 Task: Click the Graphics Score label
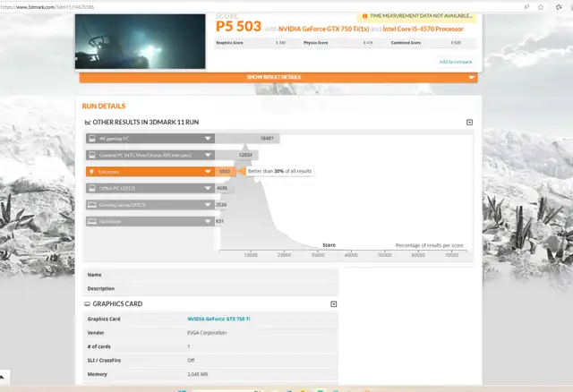tap(229, 43)
